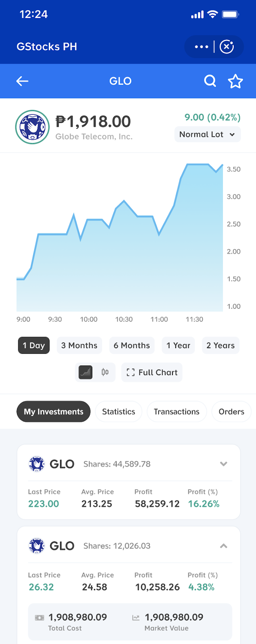This screenshot has height=644, width=256.
Task: Switch to the Statistics tab
Action: [119, 411]
